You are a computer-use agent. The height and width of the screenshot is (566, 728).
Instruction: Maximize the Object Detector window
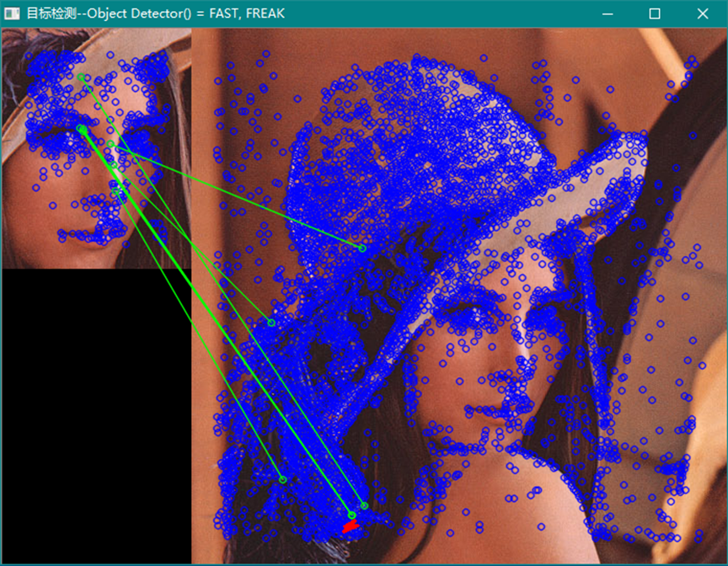(655, 14)
